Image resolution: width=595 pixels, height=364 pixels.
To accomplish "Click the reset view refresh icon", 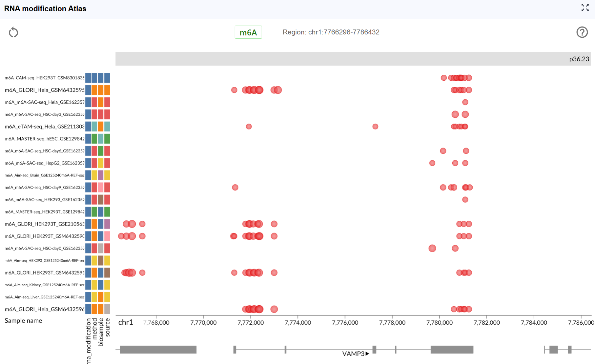I will pos(13,32).
